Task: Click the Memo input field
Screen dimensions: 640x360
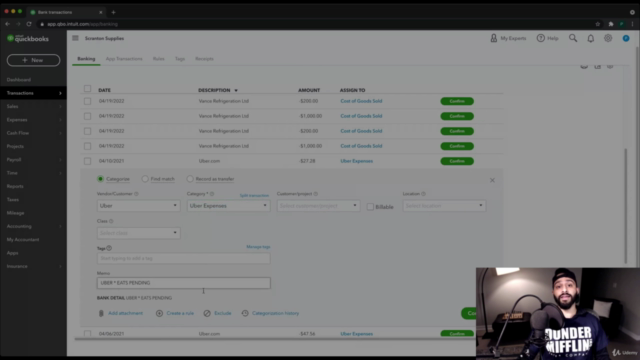Action: [x=184, y=283]
